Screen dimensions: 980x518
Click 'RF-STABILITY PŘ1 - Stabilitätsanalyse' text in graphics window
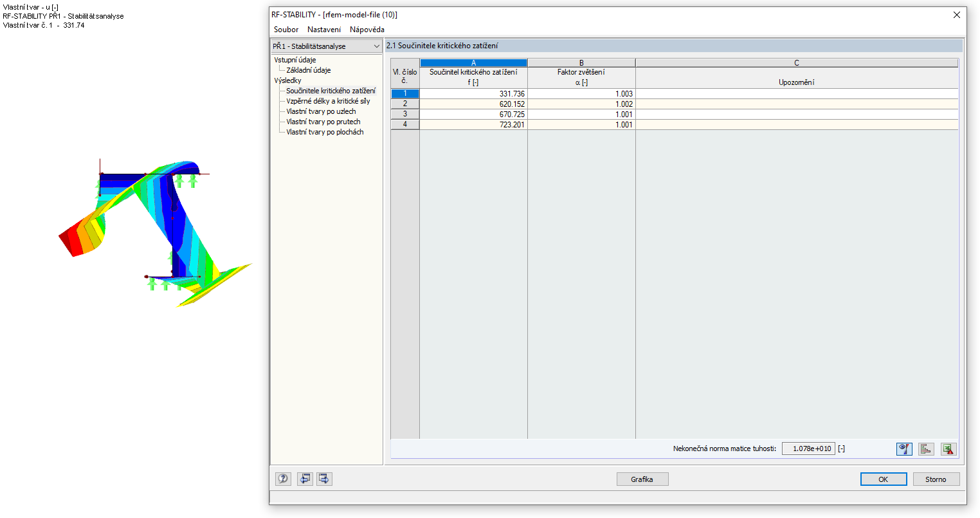(x=63, y=16)
